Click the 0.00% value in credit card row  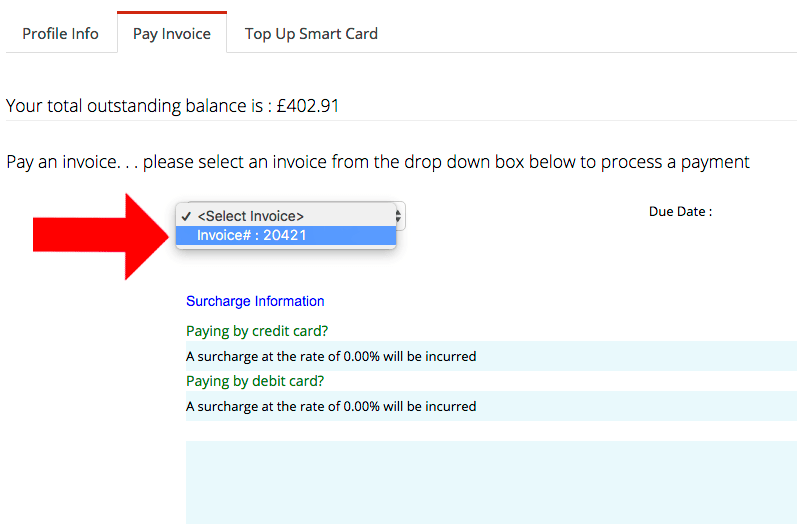361,356
